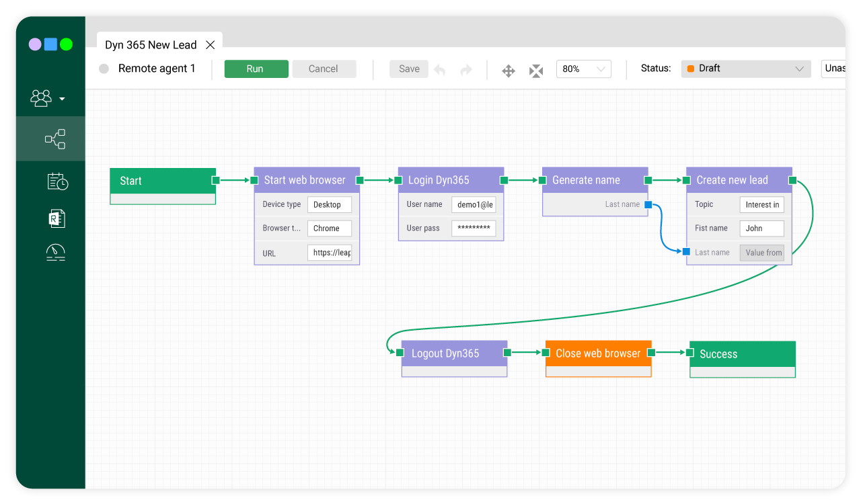The height and width of the screenshot is (504, 861).
Task: Select the orange Close web browser node
Action: (598, 353)
